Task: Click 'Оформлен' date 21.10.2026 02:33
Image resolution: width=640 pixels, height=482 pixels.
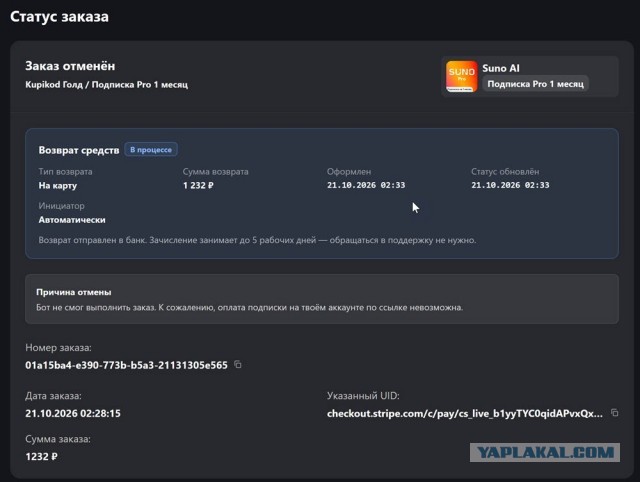Action: click(x=366, y=185)
